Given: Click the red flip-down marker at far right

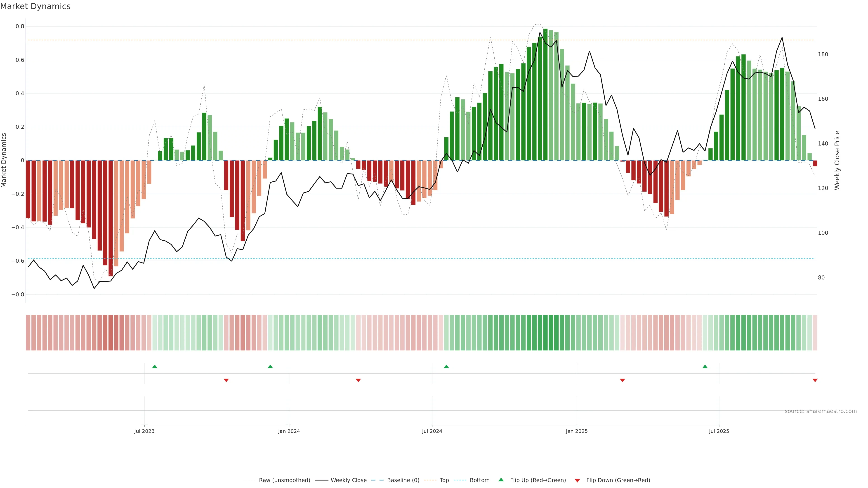Looking at the screenshot, I should point(815,380).
